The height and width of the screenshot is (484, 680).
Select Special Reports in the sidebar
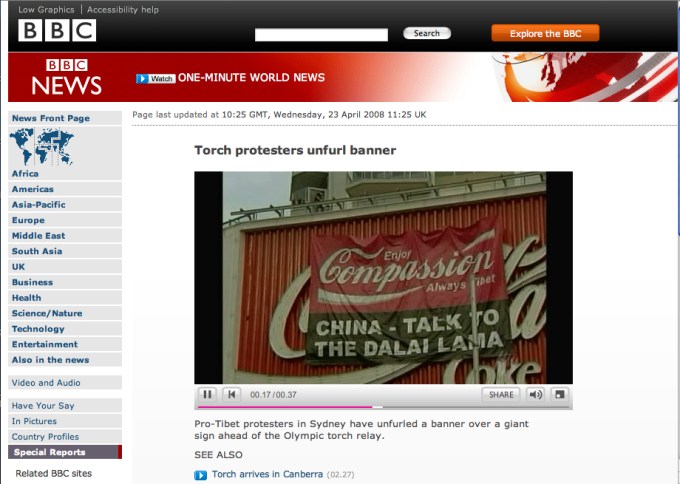[x=65, y=452]
